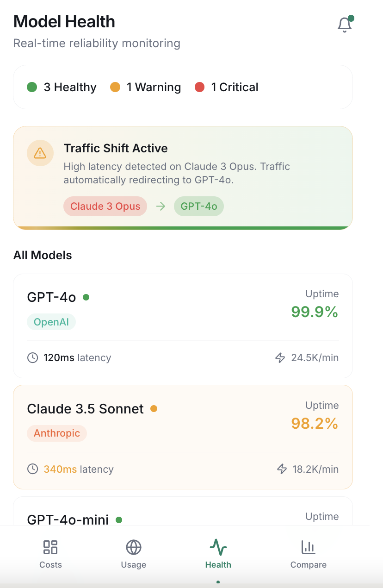The width and height of the screenshot is (383, 588).
Task: Click the green status dot next to GPT-4o
Action: (x=86, y=297)
